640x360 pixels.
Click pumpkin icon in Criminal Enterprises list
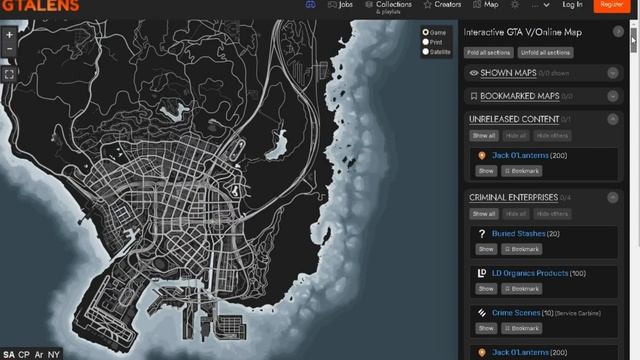click(482, 353)
